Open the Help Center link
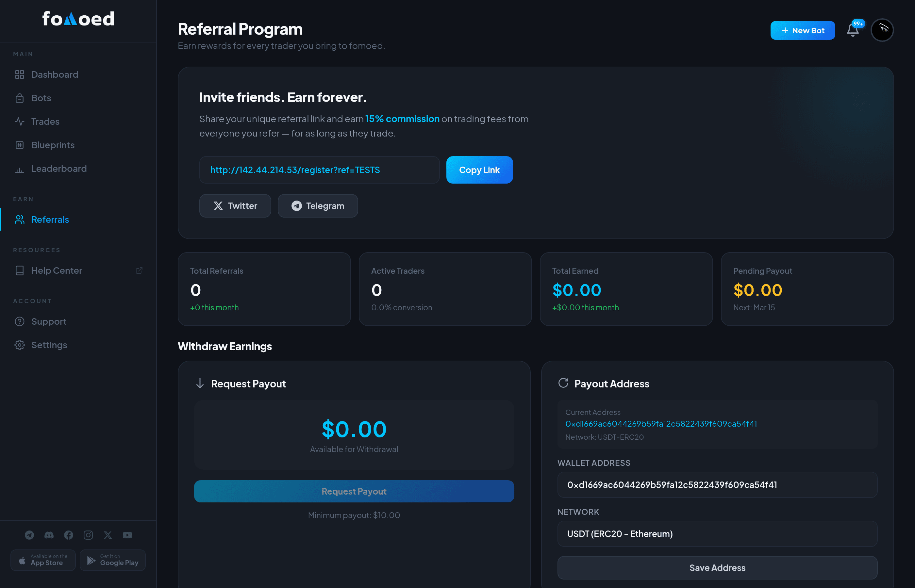The height and width of the screenshot is (588, 915). pos(78,271)
